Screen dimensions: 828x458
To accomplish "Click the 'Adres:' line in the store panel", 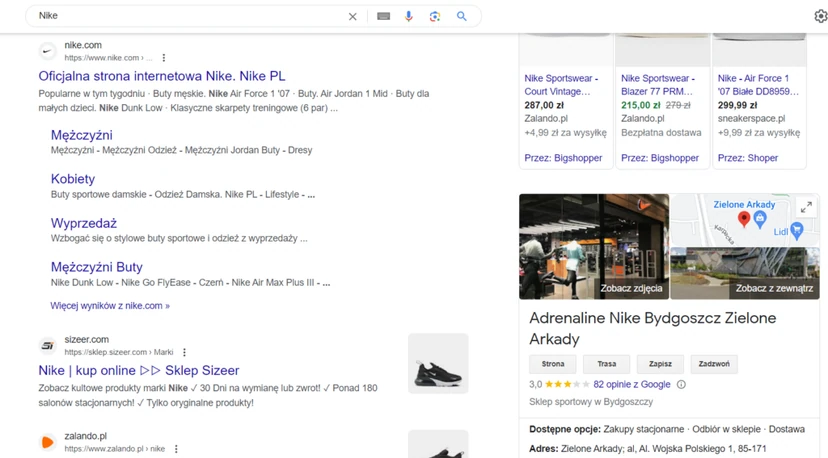I will pyautogui.click(x=647, y=449).
